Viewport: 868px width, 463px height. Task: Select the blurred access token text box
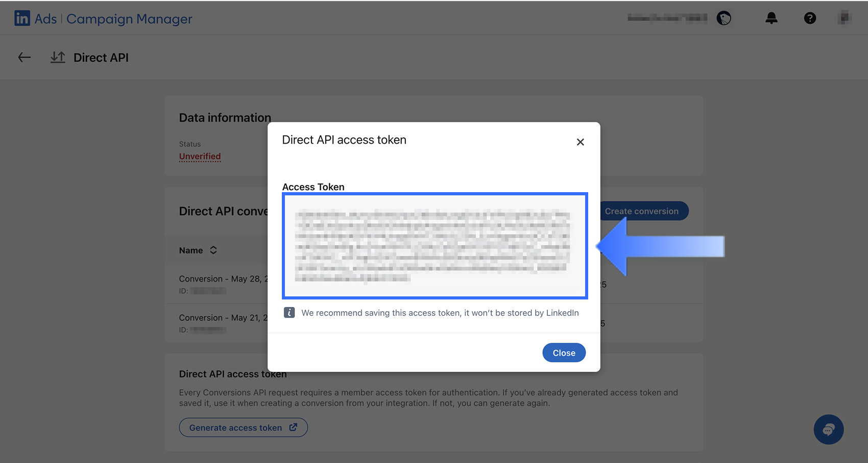click(x=435, y=246)
